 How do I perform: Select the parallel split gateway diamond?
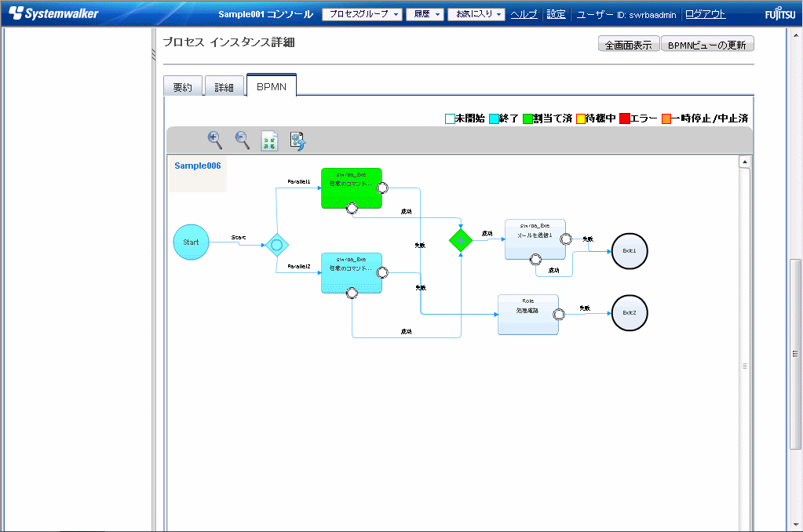click(276, 245)
